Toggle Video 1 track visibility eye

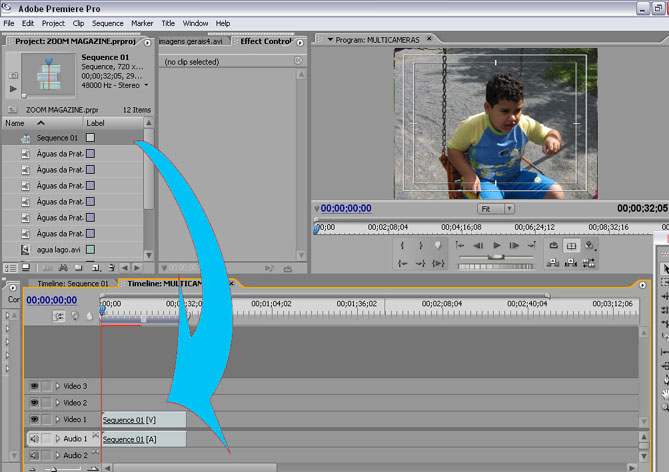pos(34,419)
